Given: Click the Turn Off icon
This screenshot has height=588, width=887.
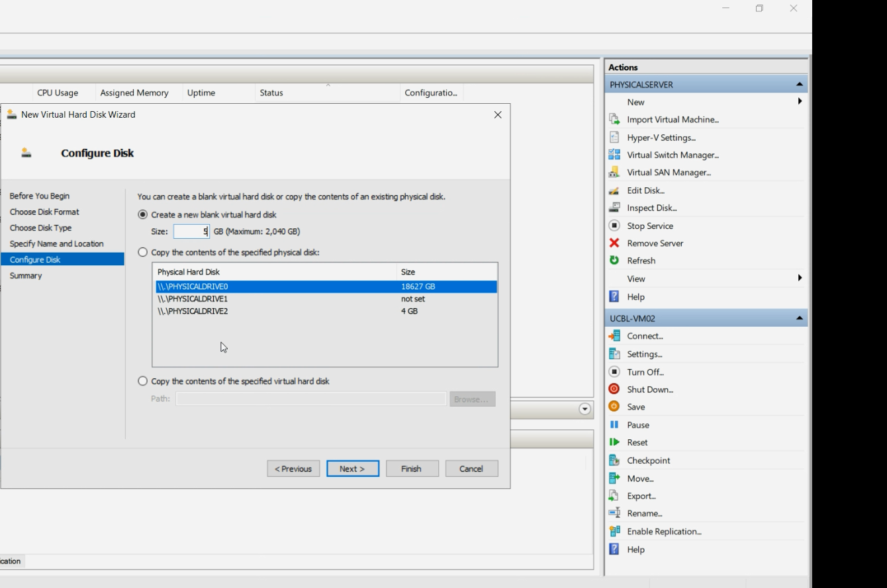Looking at the screenshot, I should [x=614, y=372].
